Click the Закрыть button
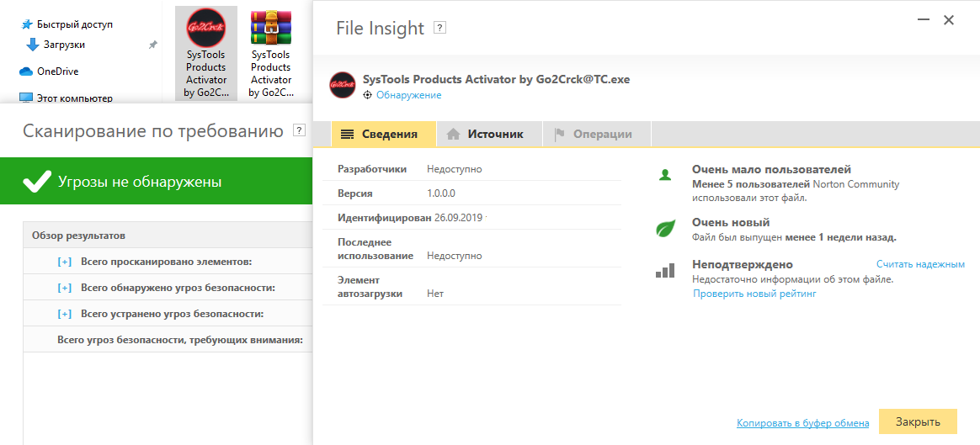Image resolution: width=980 pixels, height=445 pixels. 917,421
